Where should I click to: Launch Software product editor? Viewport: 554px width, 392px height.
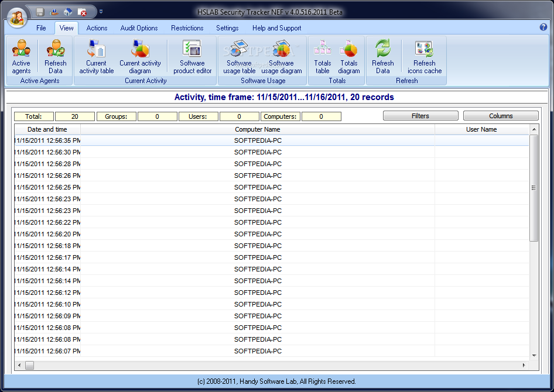tap(192, 57)
